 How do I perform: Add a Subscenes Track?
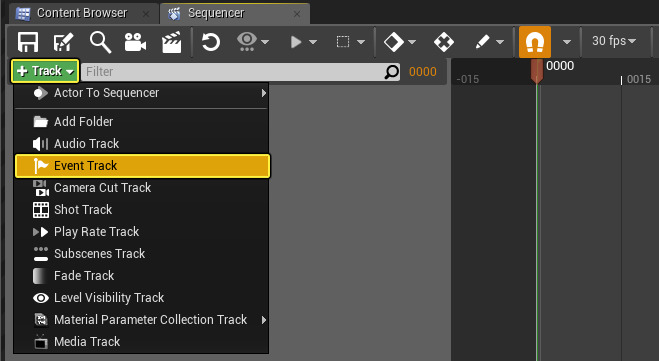point(142,254)
